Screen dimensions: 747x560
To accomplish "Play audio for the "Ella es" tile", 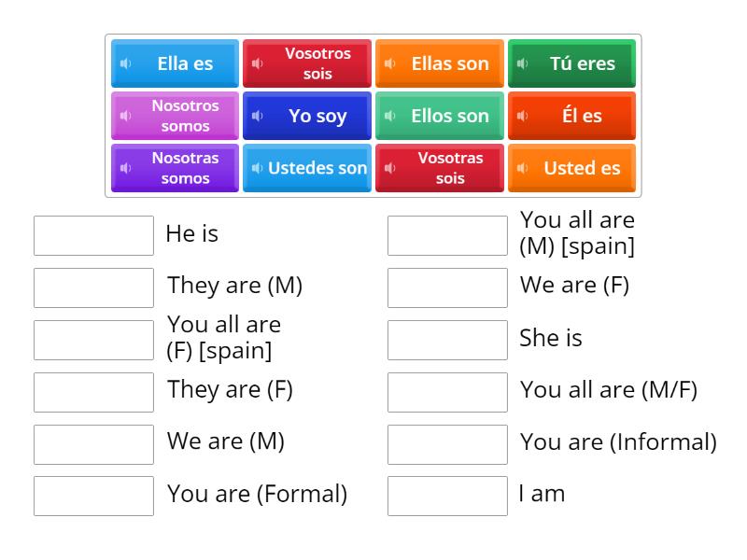I will click(124, 63).
